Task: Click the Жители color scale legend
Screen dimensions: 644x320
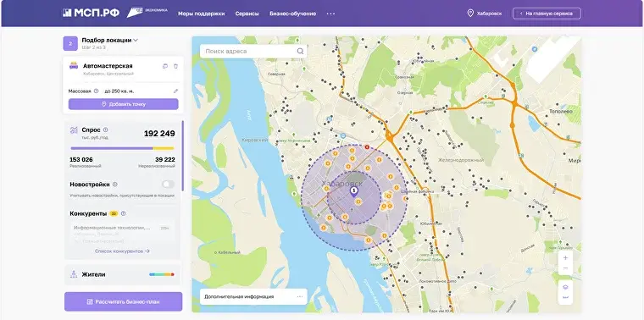Action: [162, 274]
